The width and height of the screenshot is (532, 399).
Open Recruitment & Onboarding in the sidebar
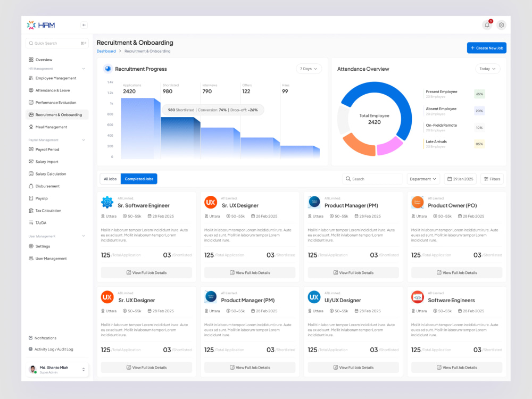point(57,115)
